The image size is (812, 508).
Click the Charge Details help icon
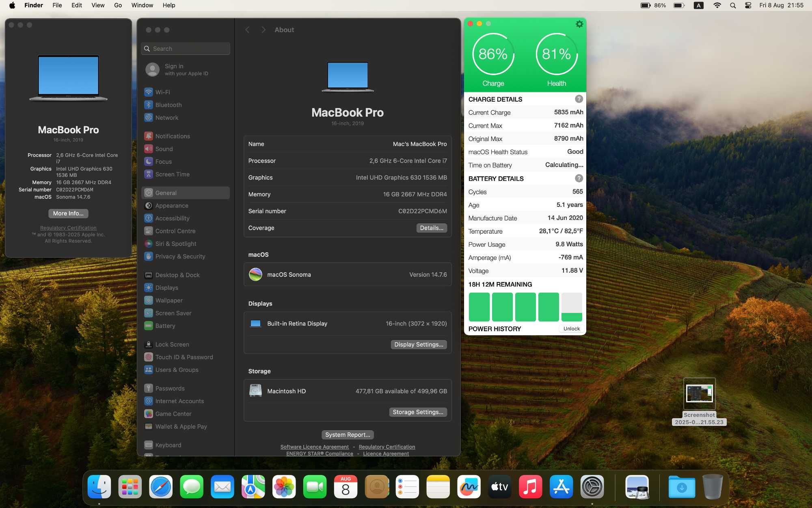[x=579, y=99]
